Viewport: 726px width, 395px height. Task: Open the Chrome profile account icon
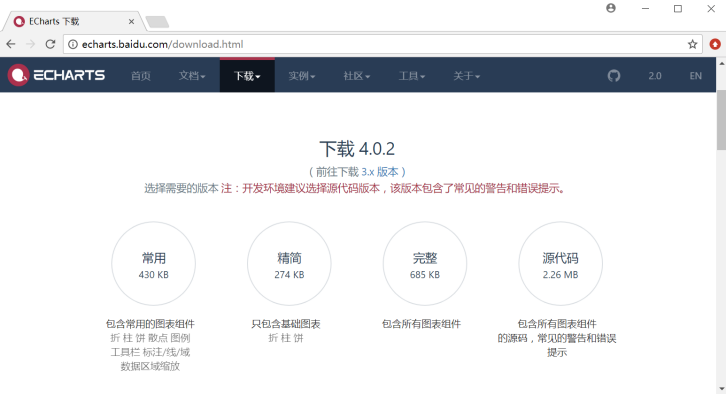point(611,8)
